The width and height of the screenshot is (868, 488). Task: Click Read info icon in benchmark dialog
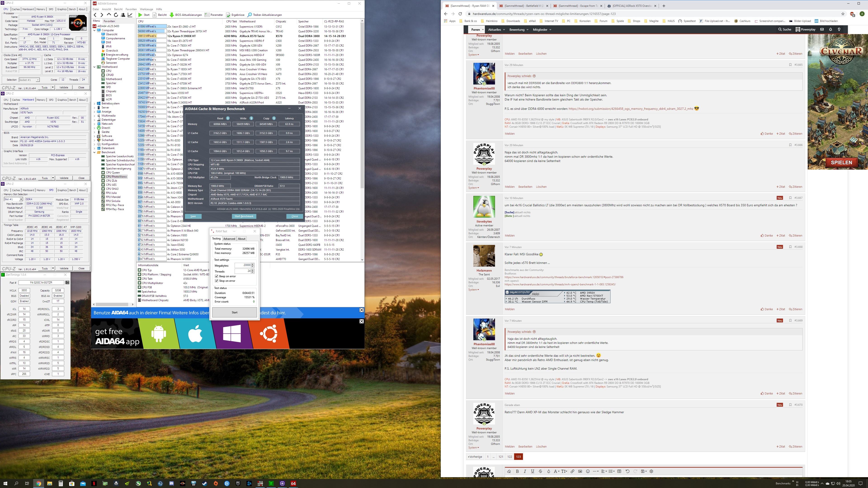(228, 118)
